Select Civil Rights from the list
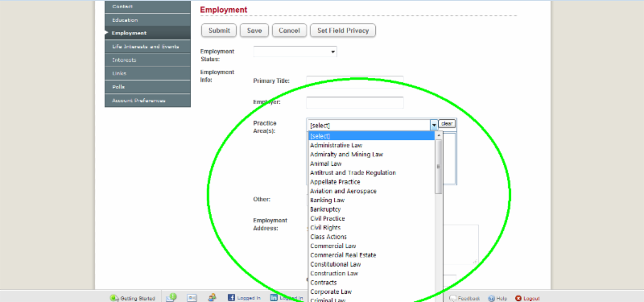The height and width of the screenshot is (302, 644). 371,227
